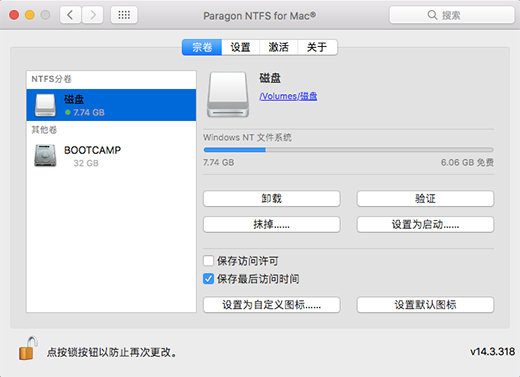Select the BOOTCAMP hard disk icon
Screen dimensions: 520x377
(x=45, y=155)
